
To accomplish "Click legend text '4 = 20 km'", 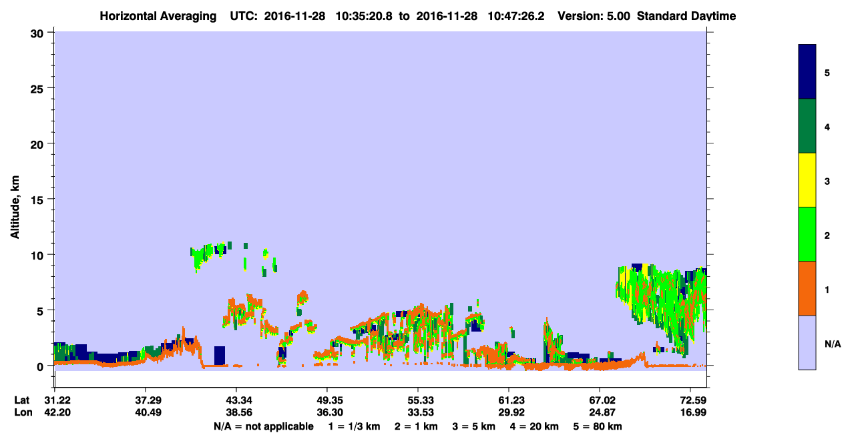I will point(535,426).
